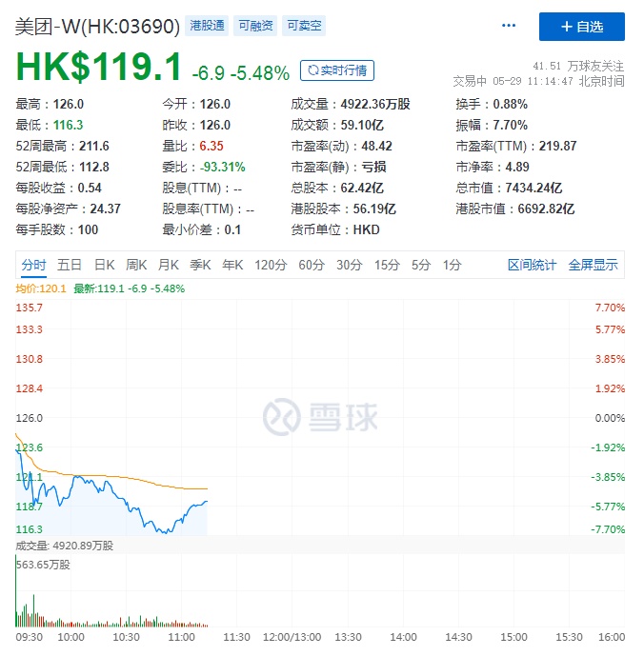This screenshot has width=644, height=656.
Task: Switch to the 5分 chart tab
Action: click(x=421, y=265)
